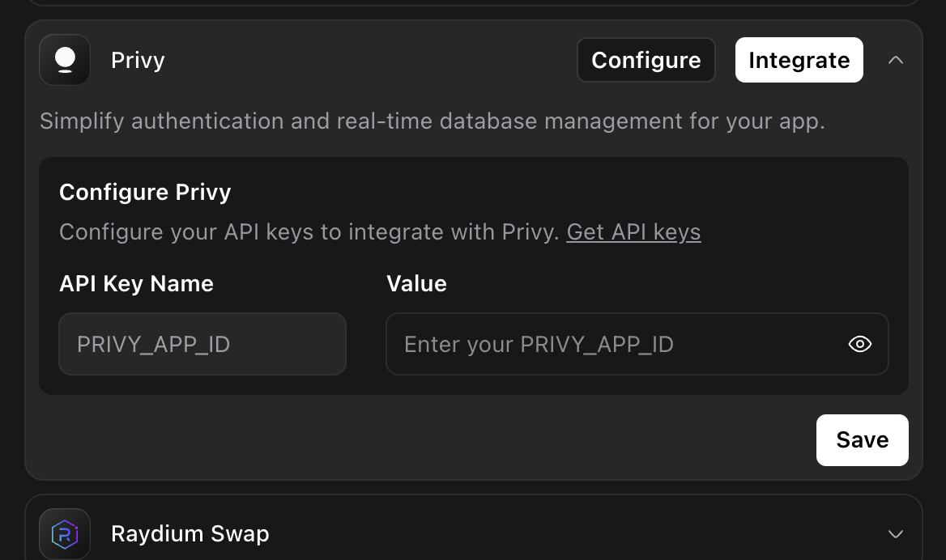The width and height of the screenshot is (946, 560).
Task: Click the Raydium Swap hexagon icon
Action: [65, 533]
